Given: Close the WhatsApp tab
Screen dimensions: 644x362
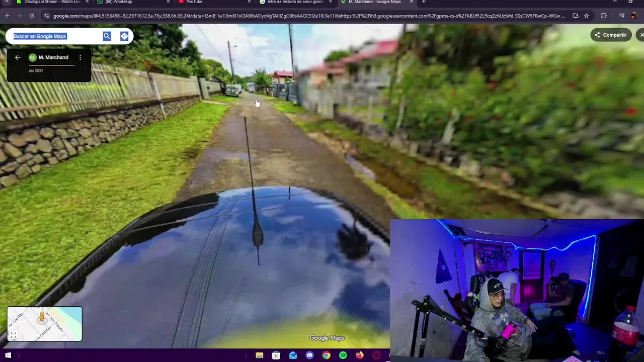Looking at the screenshot, I should pyautogui.click(x=168, y=2).
